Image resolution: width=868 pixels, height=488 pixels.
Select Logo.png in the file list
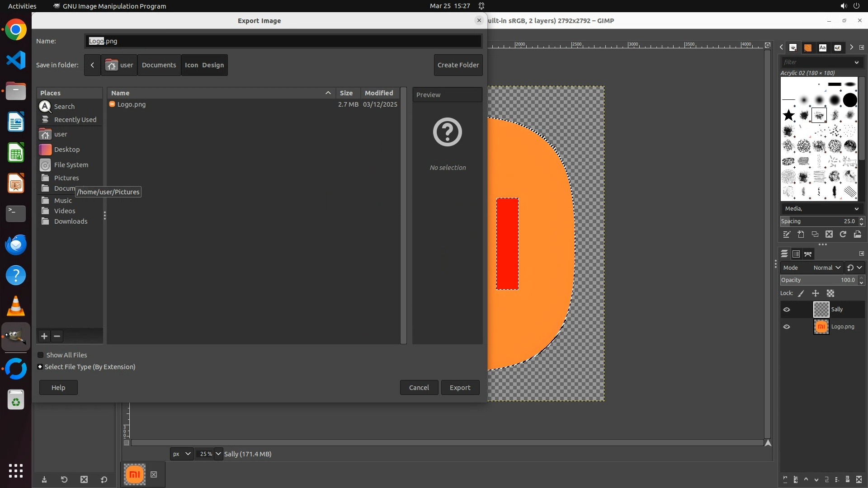(x=132, y=104)
